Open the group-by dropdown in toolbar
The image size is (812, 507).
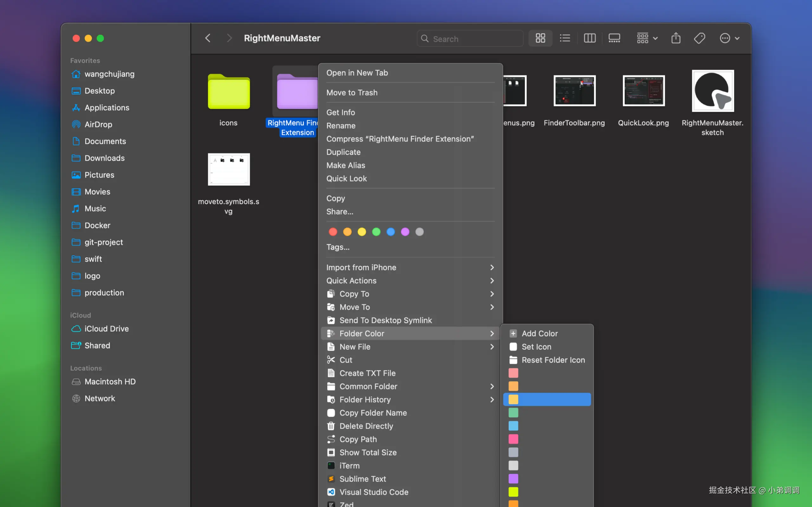(647, 38)
